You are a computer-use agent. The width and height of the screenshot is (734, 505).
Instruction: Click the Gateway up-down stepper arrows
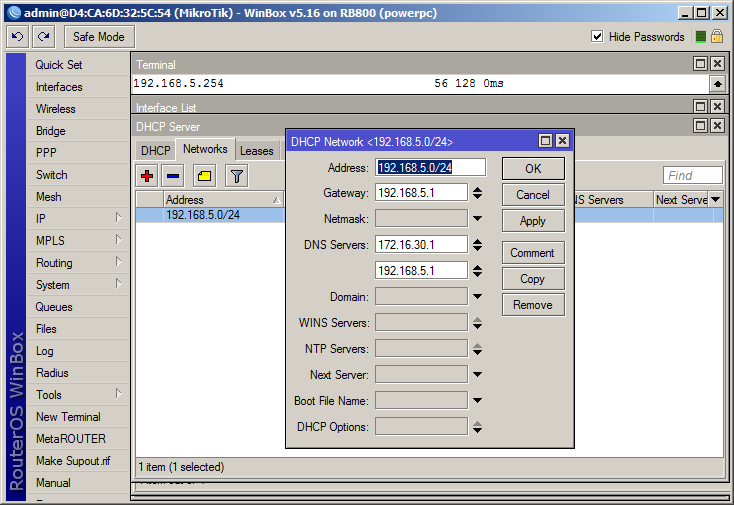click(x=477, y=193)
